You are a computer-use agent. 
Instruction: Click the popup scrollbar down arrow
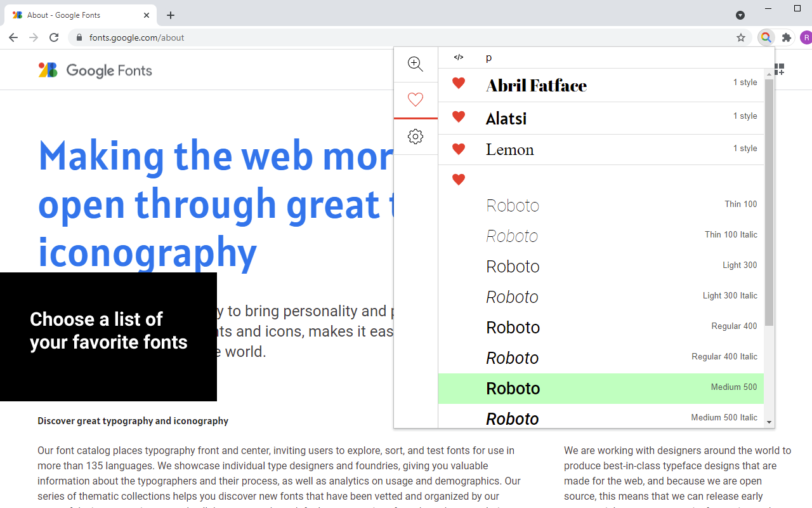(769, 422)
